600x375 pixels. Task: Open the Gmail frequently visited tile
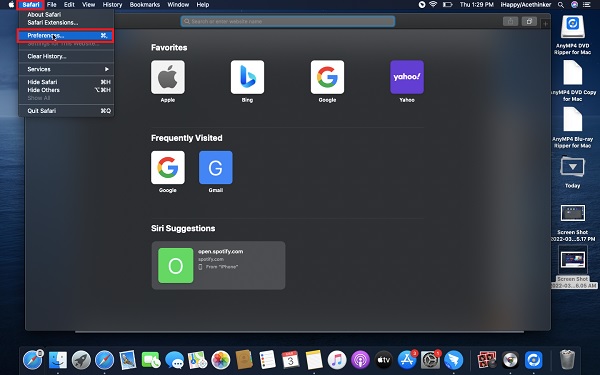point(215,167)
